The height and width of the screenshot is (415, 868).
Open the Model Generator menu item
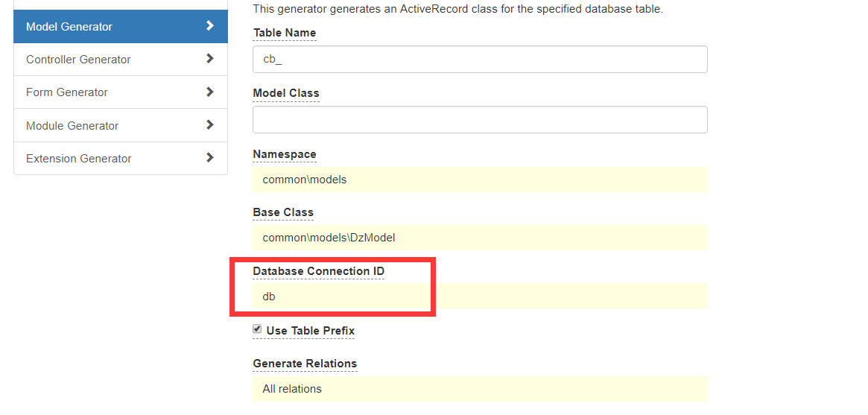(x=121, y=27)
